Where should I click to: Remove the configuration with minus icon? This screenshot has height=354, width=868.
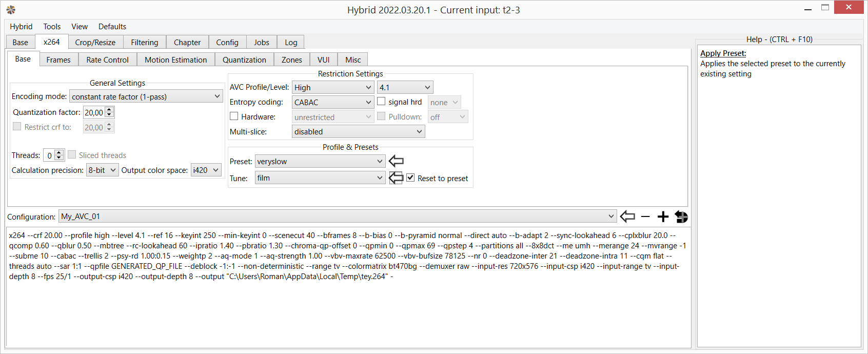(645, 217)
